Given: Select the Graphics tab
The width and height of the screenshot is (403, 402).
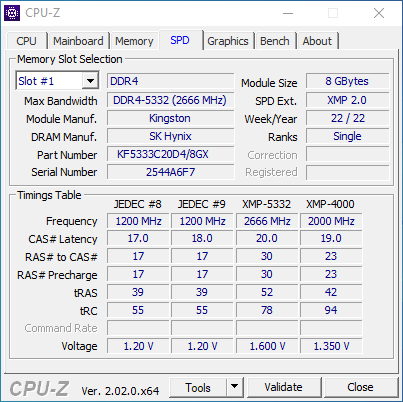Looking at the screenshot, I should tap(228, 41).
